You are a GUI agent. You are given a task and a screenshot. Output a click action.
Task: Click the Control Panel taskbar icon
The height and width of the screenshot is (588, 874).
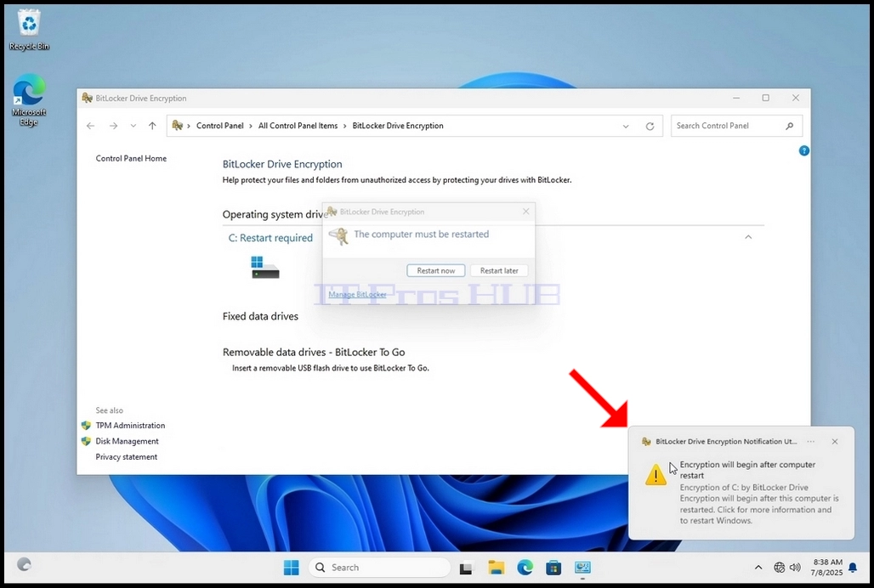click(582, 568)
